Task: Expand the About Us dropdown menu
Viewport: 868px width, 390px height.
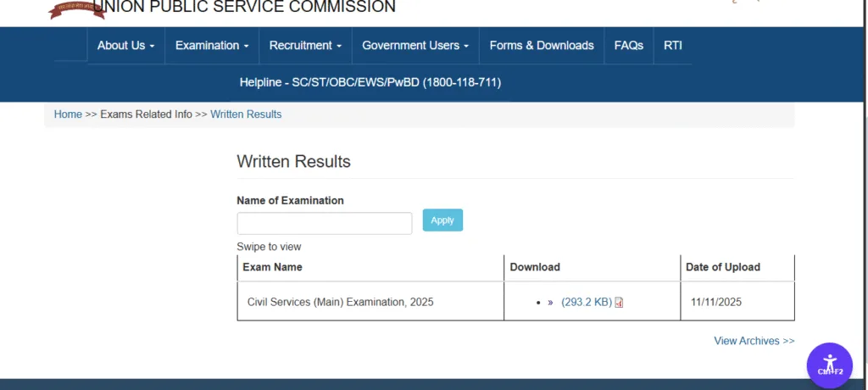Action: click(125, 46)
